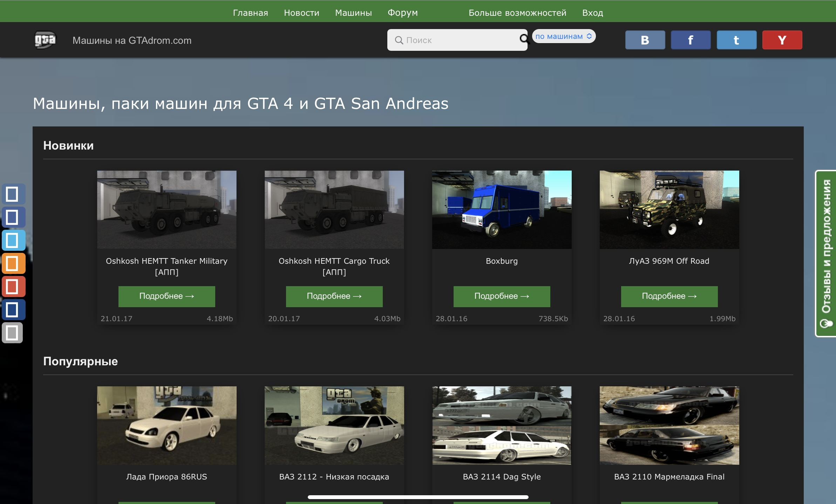Viewport: 836px width, 504px height.
Task: Open the Twitter social button
Action: [736, 40]
